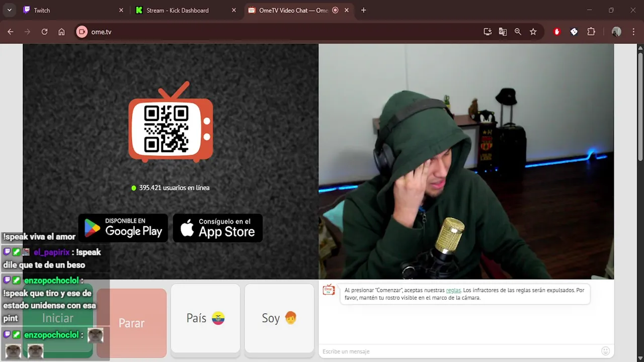Click "!speak viva el amor" chat message

point(39,236)
